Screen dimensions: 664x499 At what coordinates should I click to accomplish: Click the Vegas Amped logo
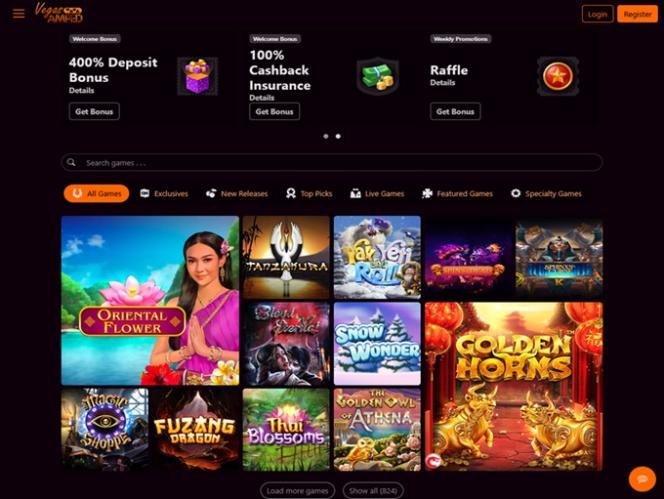tap(59, 13)
